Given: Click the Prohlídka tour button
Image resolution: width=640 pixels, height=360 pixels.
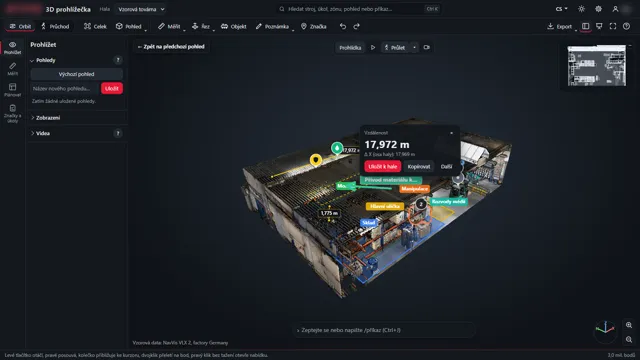Looking at the screenshot, I should pos(350,48).
